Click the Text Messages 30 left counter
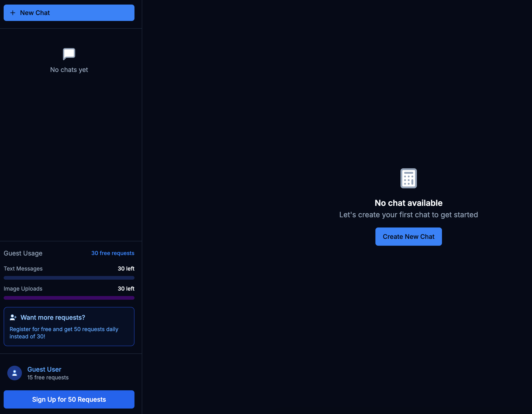This screenshot has height=414, width=532. [126, 268]
